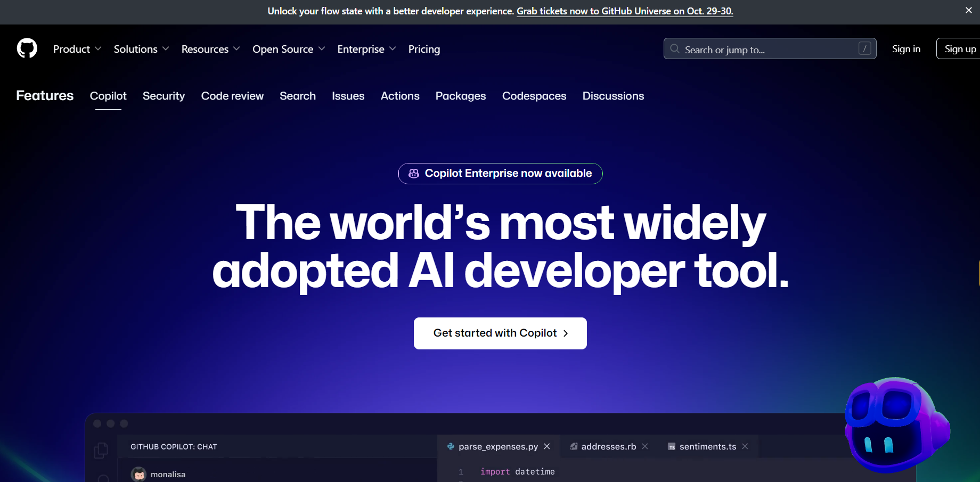The image size is (980, 482).
Task: Focus the Search or jump to field
Action: click(x=770, y=48)
